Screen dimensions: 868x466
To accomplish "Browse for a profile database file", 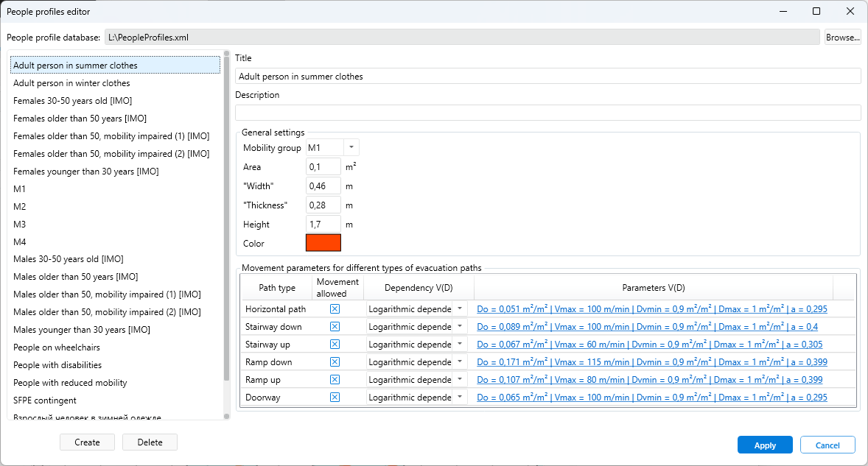I will pos(842,36).
